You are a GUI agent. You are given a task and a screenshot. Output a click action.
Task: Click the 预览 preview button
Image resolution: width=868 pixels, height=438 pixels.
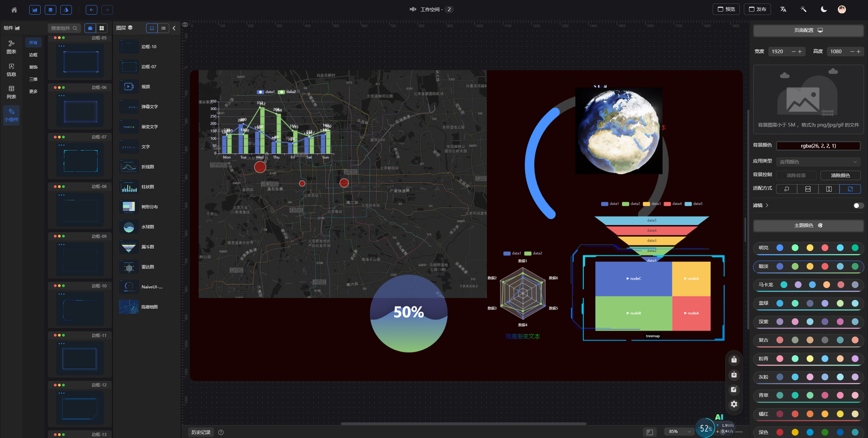[x=726, y=9]
